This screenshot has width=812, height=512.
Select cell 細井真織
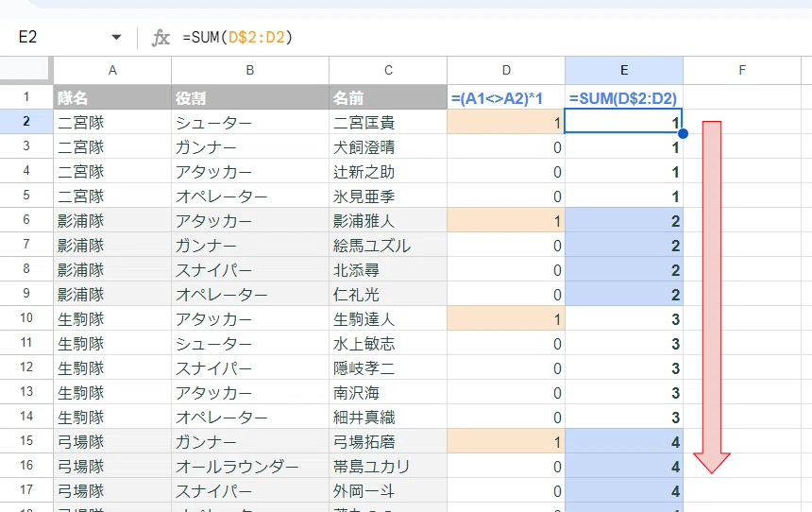[388, 417]
